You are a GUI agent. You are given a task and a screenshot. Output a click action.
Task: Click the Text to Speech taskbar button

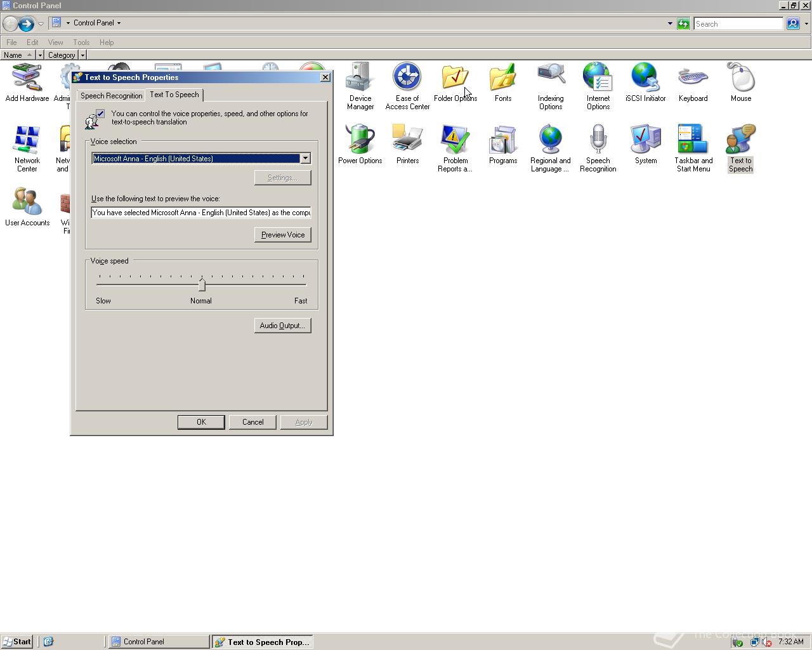263,642
